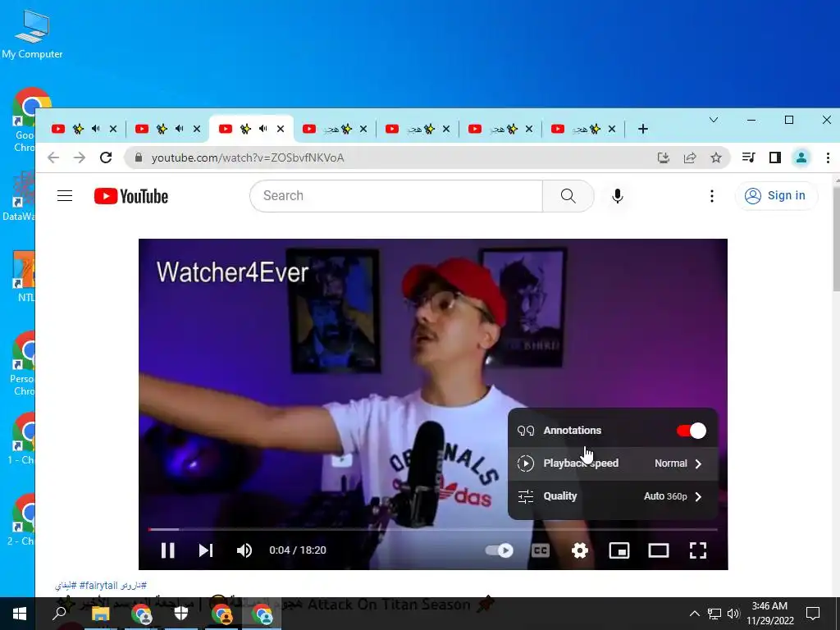Open the Watcher4Ever channel watermark text
Viewport: 840px width, 630px height.
(232, 272)
